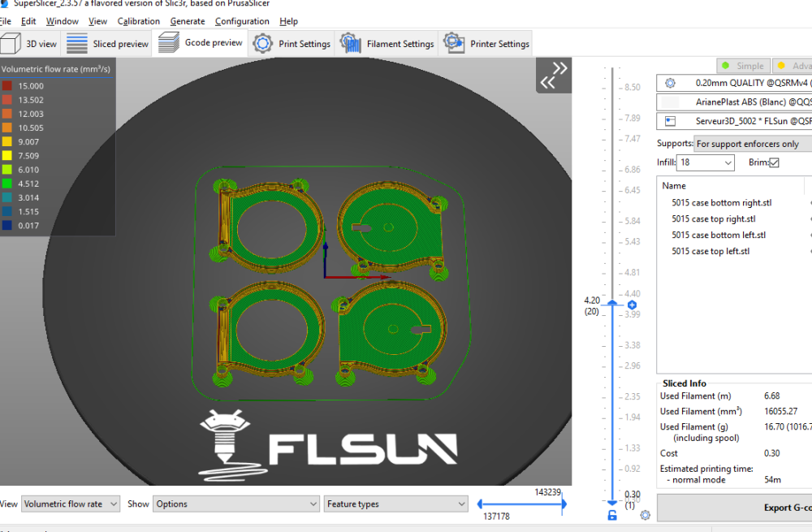The width and height of the screenshot is (812, 532).
Task: Open the Printer Settings tab
Action: pos(486,44)
